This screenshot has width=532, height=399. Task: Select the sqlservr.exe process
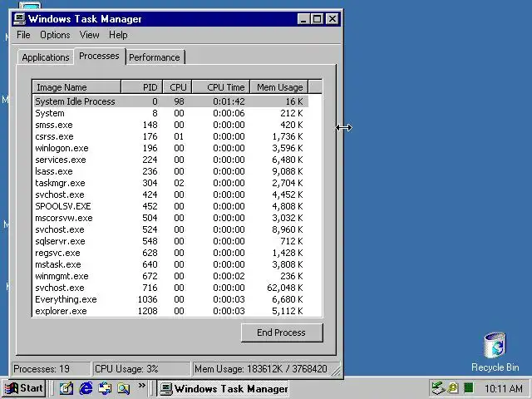coord(171,241)
